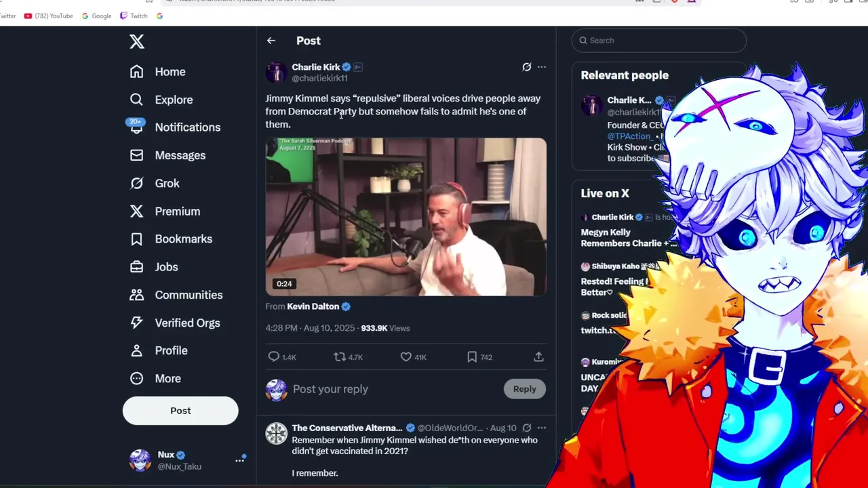Bookmark the post with 742 saves
The width and height of the screenshot is (868, 488).
pos(472,357)
